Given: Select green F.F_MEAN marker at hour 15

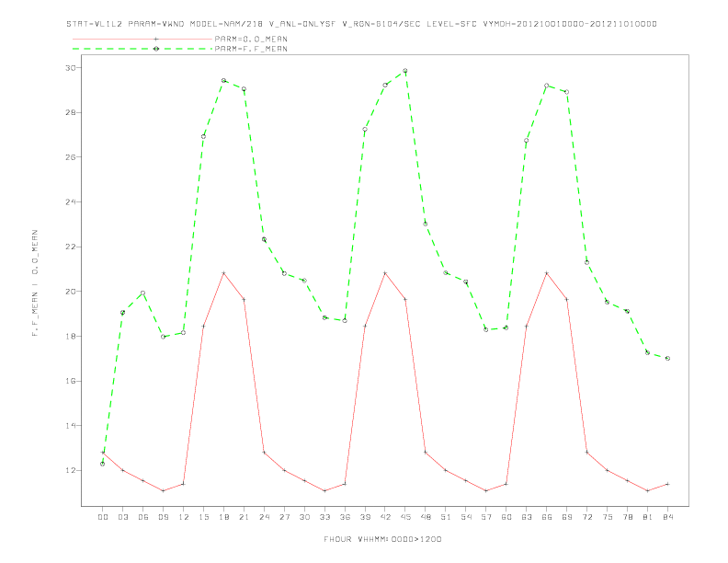Looking at the screenshot, I should (x=203, y=136).
